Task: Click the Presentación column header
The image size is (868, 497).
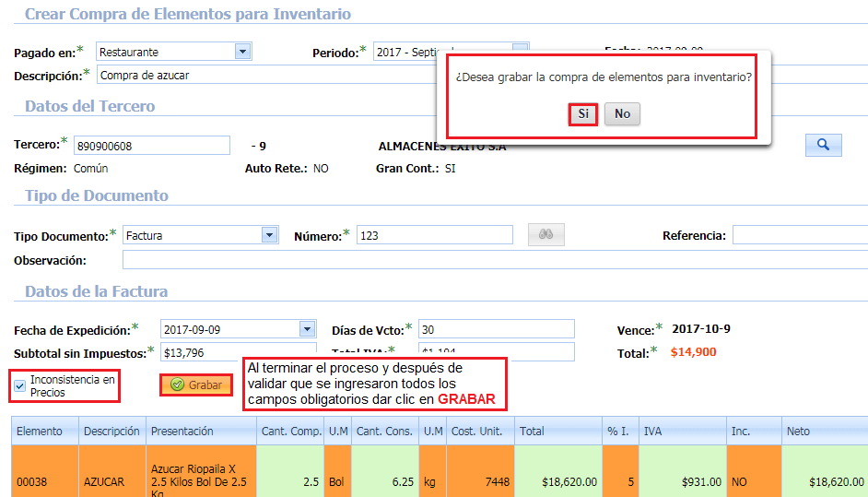Action: [x=201, y=431]
